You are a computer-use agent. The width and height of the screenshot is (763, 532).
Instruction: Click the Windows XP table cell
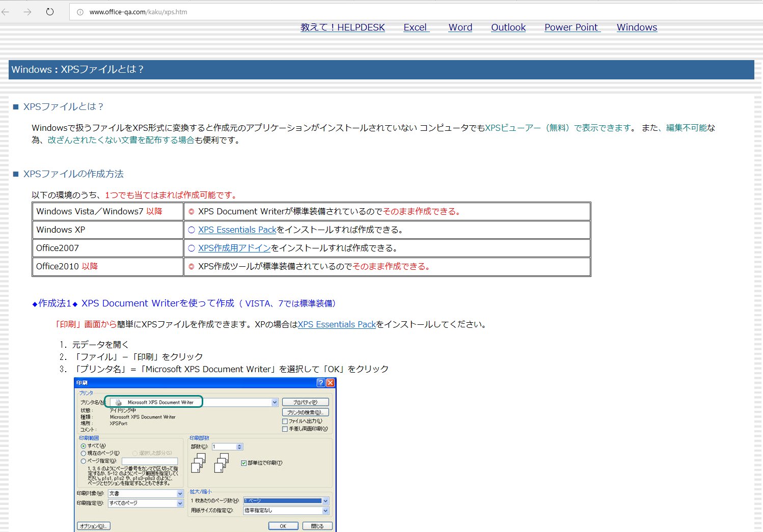click(x=107, y=230)
